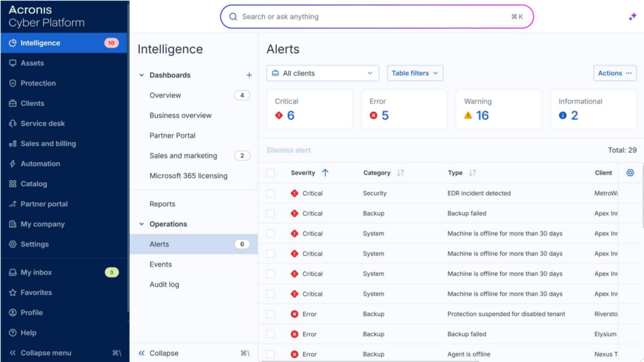Collapse the Intelligence panel
The height and width of the screenshot is (362, 644).
[194, 353]
